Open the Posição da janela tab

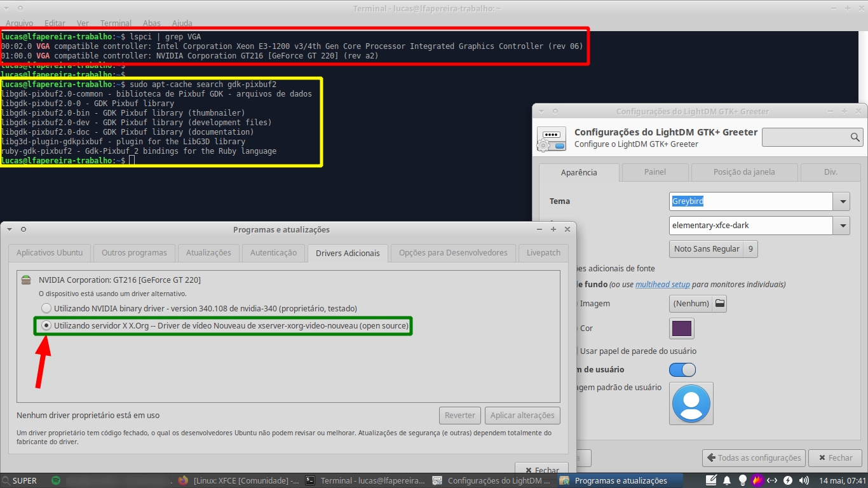[x=744, y=172]
